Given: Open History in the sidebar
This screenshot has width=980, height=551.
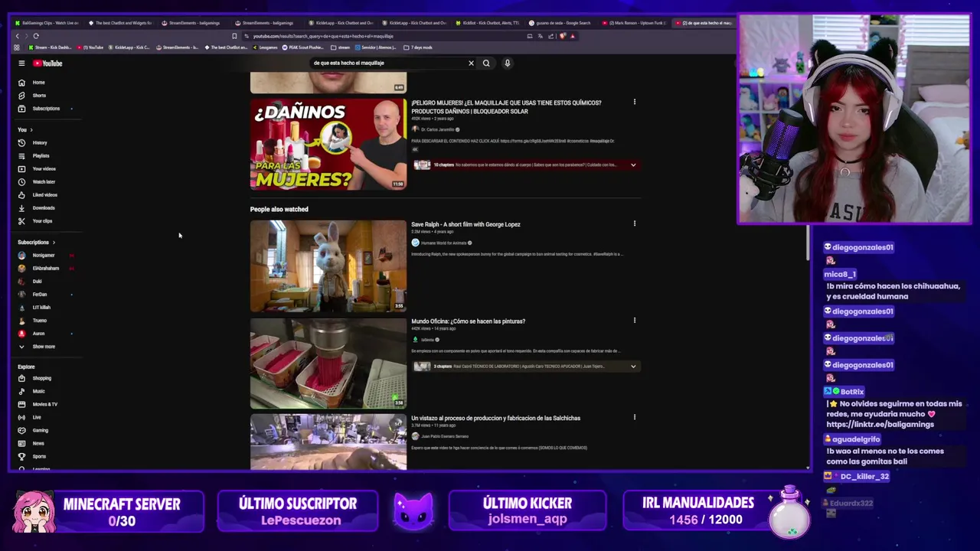Looking at the screenshot, I should [32, 143].
